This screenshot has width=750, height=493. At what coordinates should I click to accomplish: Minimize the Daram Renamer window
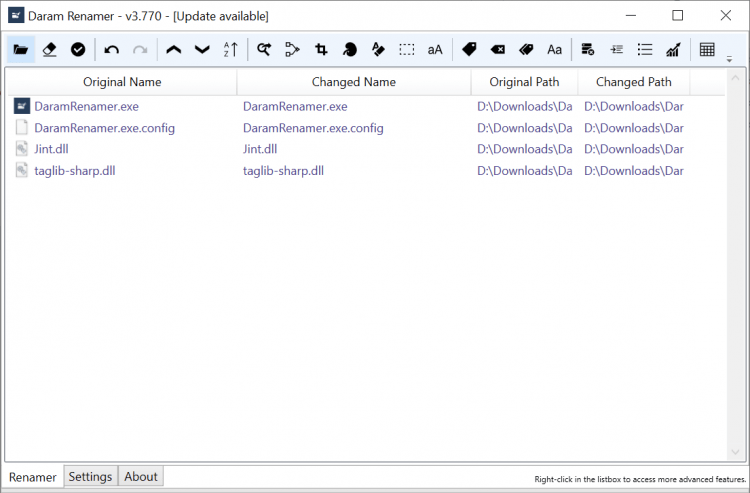tap(631, 15)
